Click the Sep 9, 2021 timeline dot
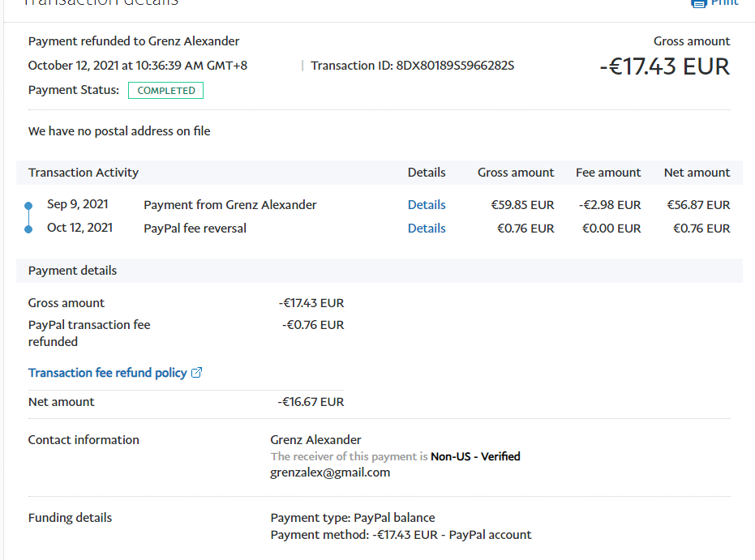 coord(28,206)
